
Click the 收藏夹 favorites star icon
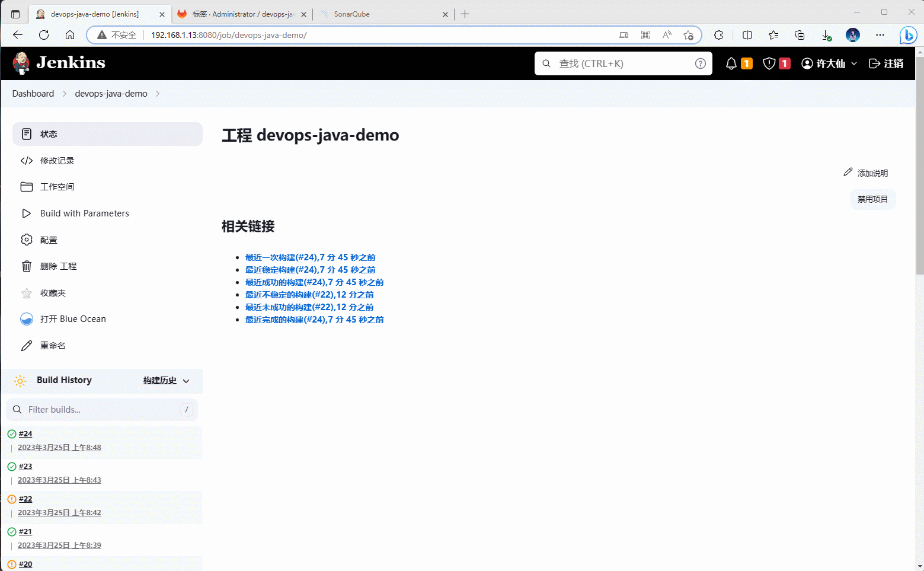point(27,293)
